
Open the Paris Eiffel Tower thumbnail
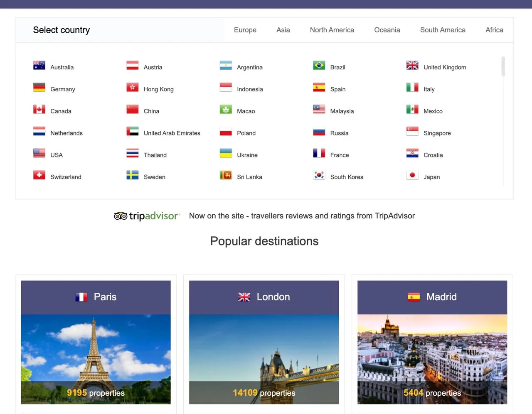click(x=96, y=349)
